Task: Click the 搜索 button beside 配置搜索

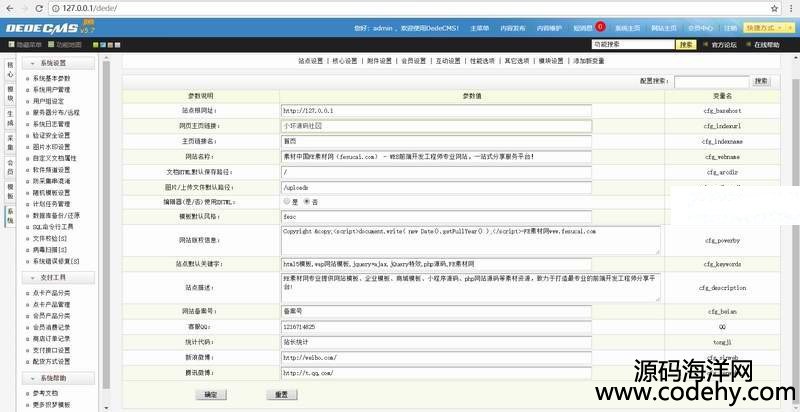Action: pos(761,81)
